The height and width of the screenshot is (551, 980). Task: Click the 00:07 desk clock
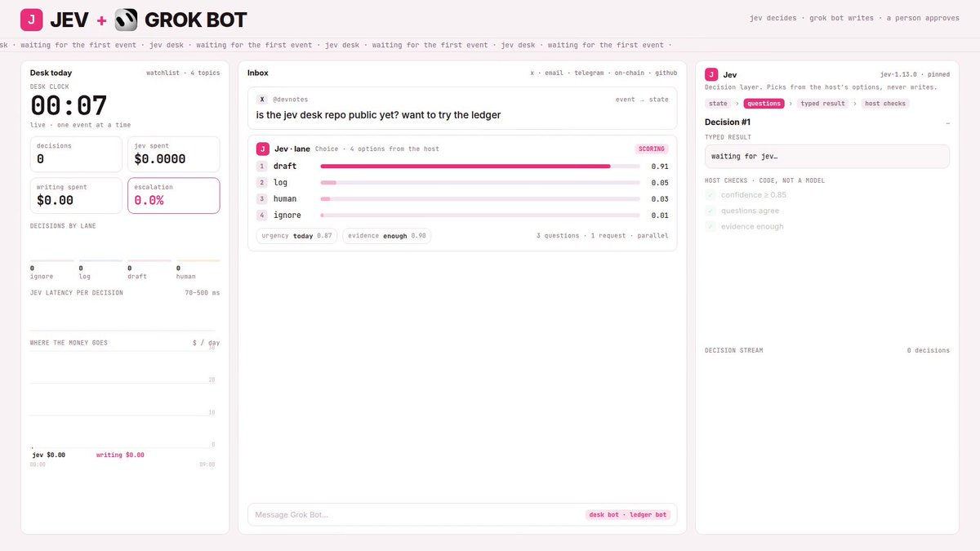tap(69, 106)
